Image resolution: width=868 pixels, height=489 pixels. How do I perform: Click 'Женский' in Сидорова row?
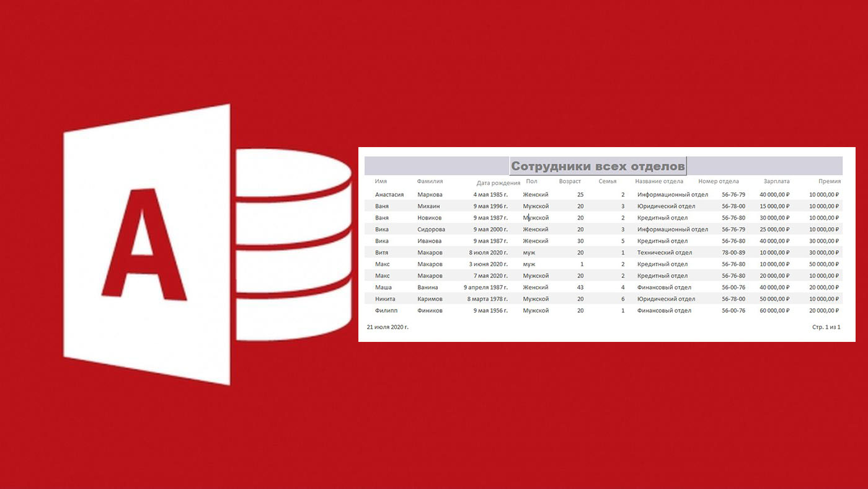[536, 229]
